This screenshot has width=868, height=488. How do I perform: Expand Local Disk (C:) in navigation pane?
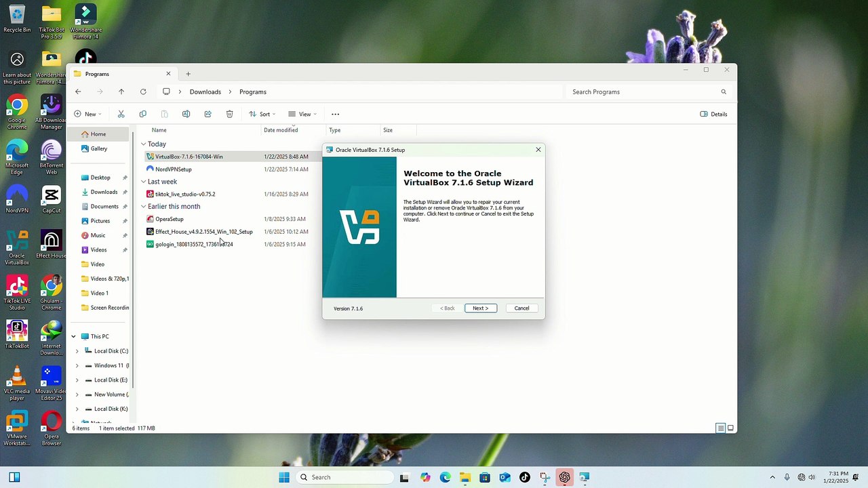pos(77,351)
